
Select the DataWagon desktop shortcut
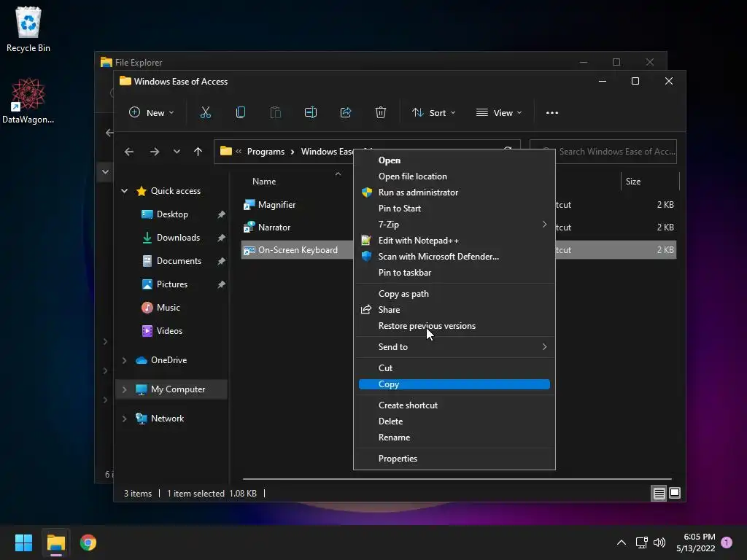click(x=28, y=101)
